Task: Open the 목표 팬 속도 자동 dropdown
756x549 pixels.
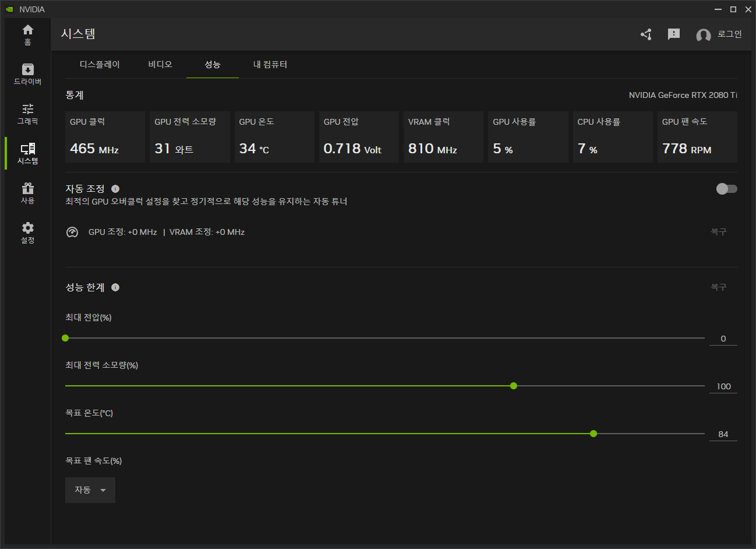Action: [90, 490]
